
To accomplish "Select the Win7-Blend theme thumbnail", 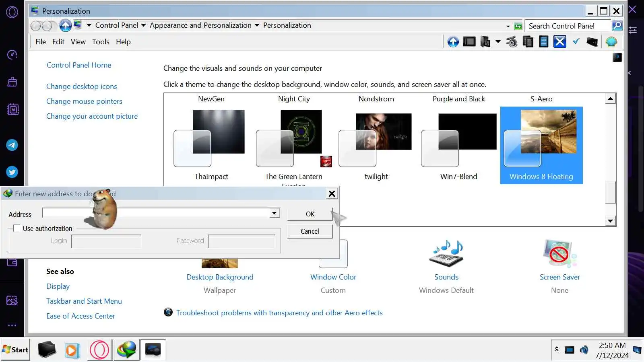I will click(459, 140).
